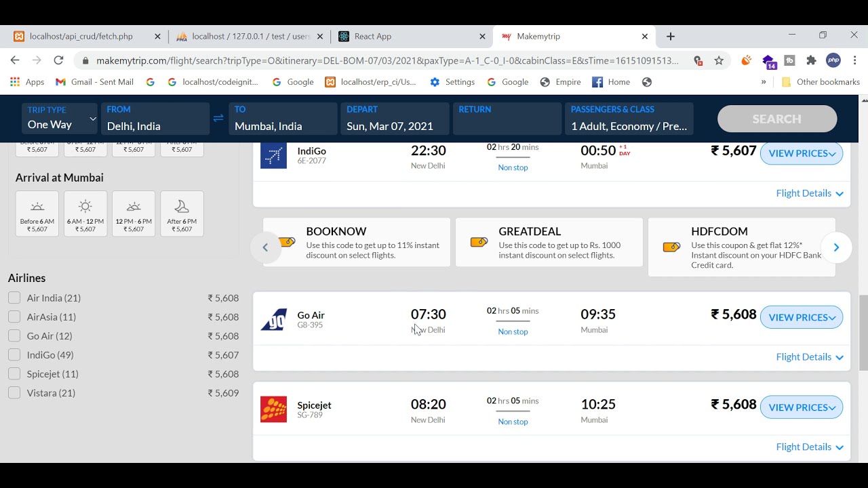Image resolution: width=868 pixels, height=488 pixels.
Task: Open the Trip Type dropdown
Action: pos(60,119)
